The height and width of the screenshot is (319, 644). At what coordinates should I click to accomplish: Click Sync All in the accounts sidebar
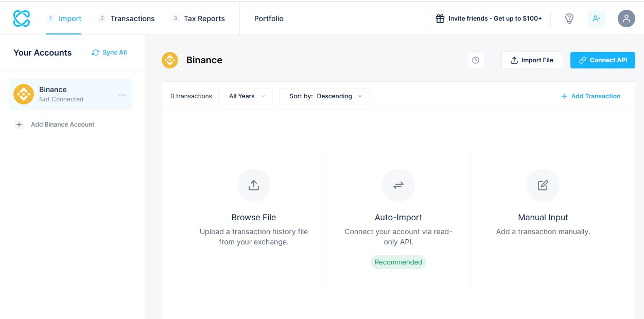pyautogui.click(x=109, y=52)
